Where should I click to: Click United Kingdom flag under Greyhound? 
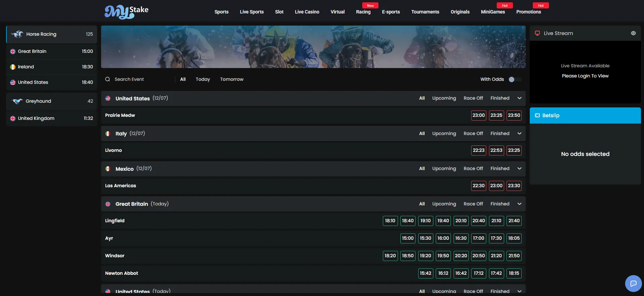tap(13, 119)
